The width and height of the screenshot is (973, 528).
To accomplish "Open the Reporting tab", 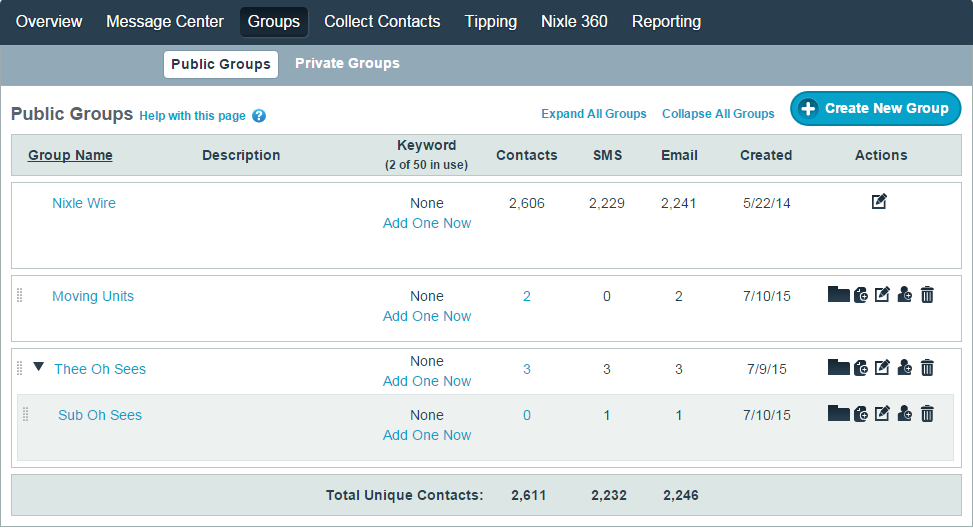I will coord(666,22).
